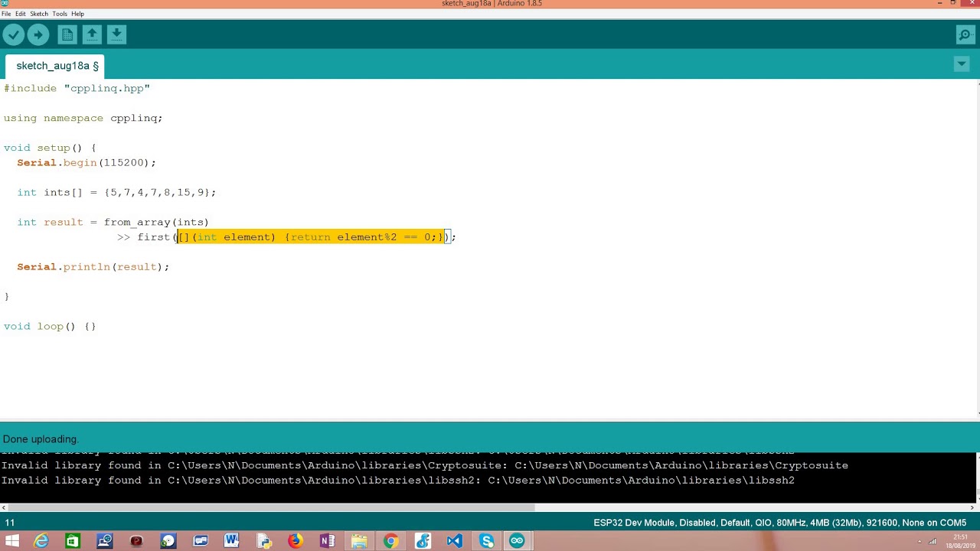The height and width of the screenshot is (551, 980).
Task: Show hidden system tray icons
Action: pos(920,542)
